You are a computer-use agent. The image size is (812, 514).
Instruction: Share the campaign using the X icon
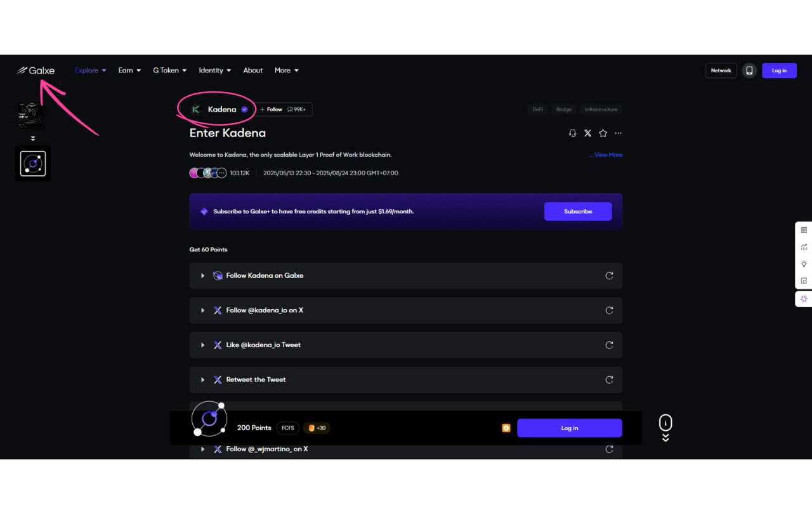coord(587,133)
